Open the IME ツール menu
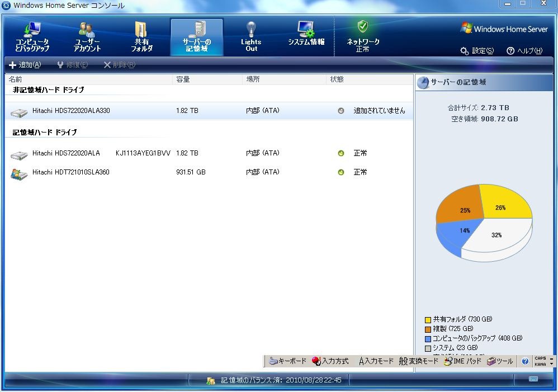Screen dimensions: 558x392 (x=500, y=361)
